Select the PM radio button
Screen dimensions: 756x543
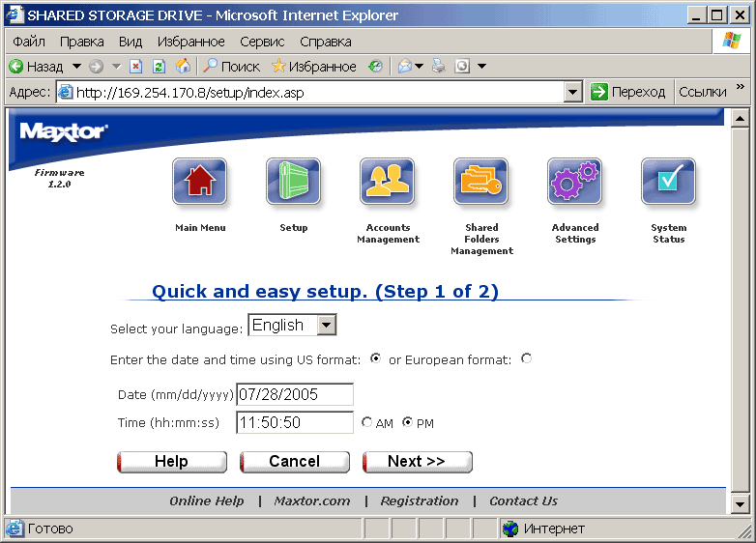pos(407,422)
